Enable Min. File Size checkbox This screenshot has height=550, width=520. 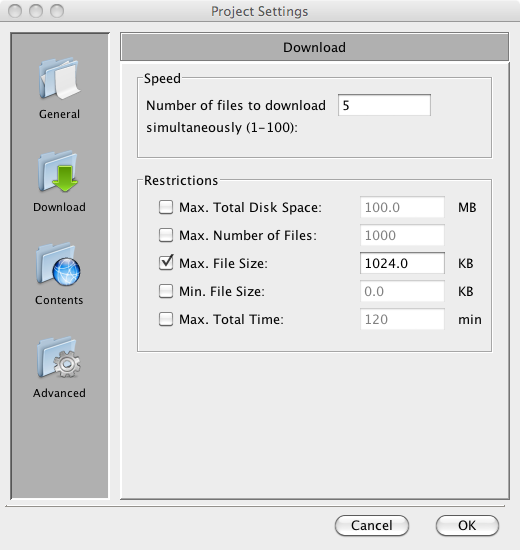click(x=166, y=291)
